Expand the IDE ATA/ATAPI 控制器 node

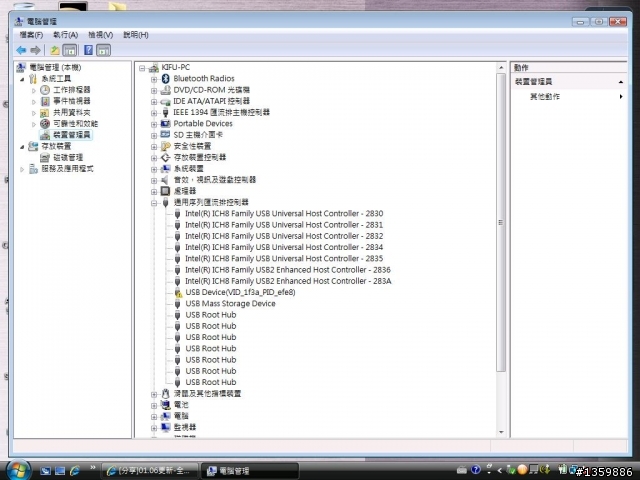(x=154, y=102)
